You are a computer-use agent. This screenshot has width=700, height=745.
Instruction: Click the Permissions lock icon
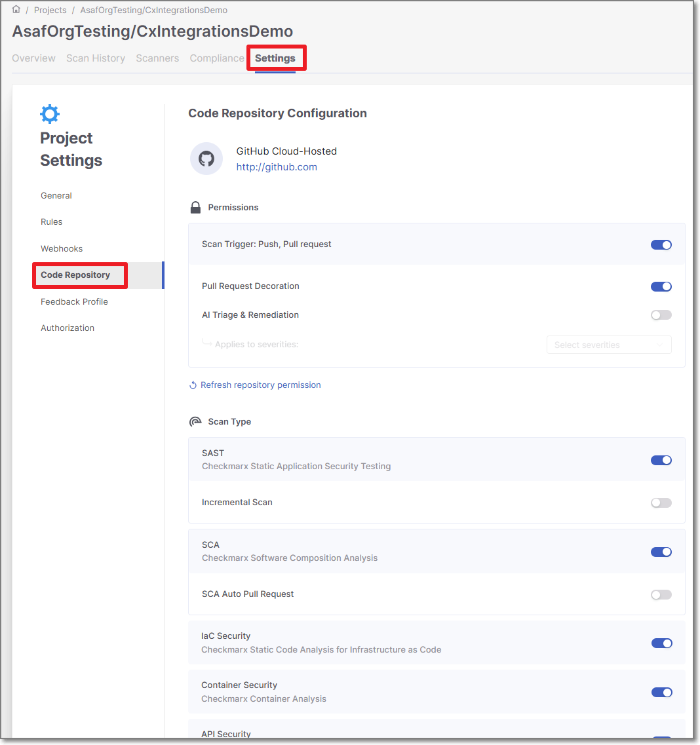(x=195, y=208)
